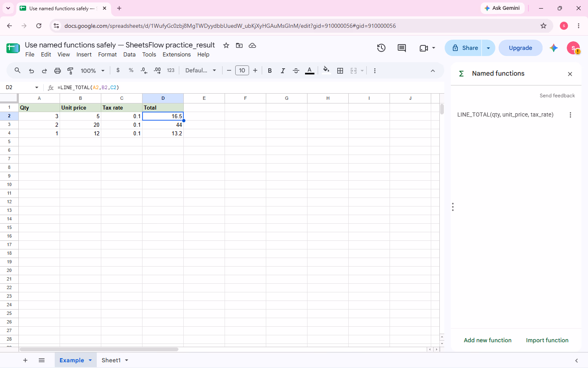Click the Send feedback link
588x368 pixels.
(x=557, y=96)
